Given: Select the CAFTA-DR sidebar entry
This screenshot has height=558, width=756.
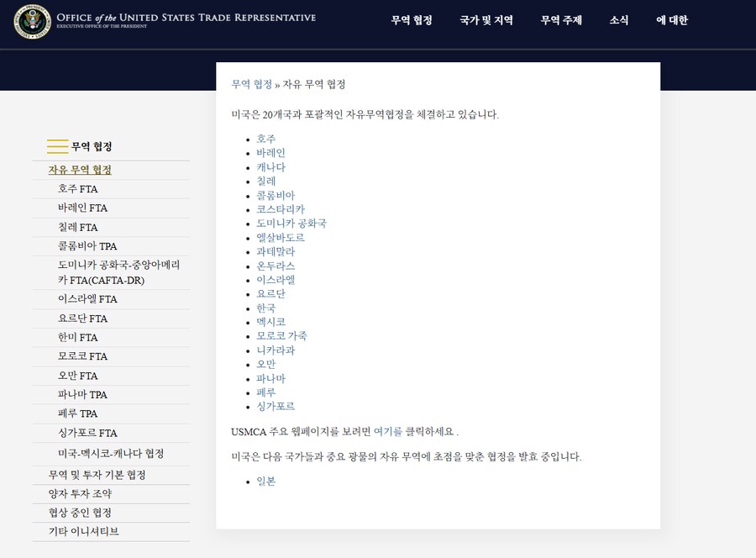Looking at the screenshot, I should point(118,272).
